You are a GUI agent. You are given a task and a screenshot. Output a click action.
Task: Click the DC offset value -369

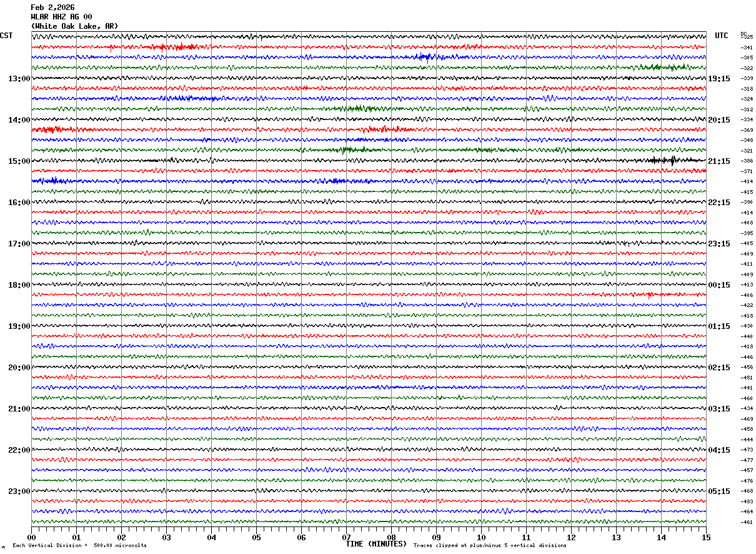747,130
